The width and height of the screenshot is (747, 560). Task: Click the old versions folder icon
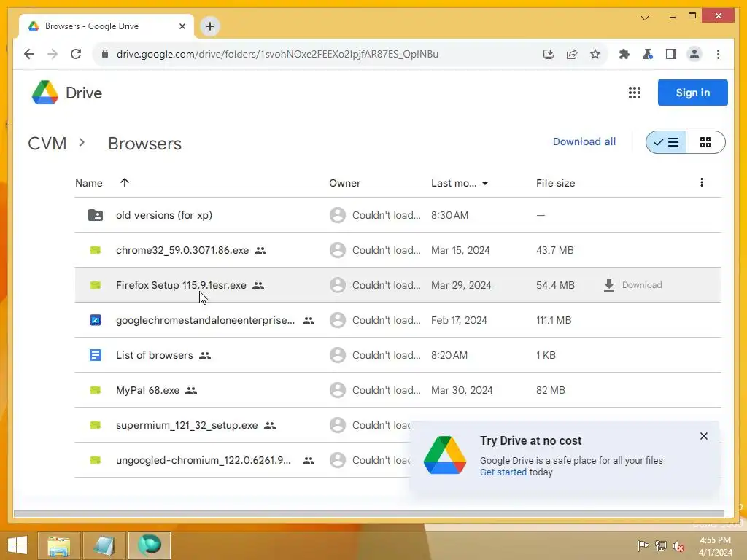coord(96,215)
